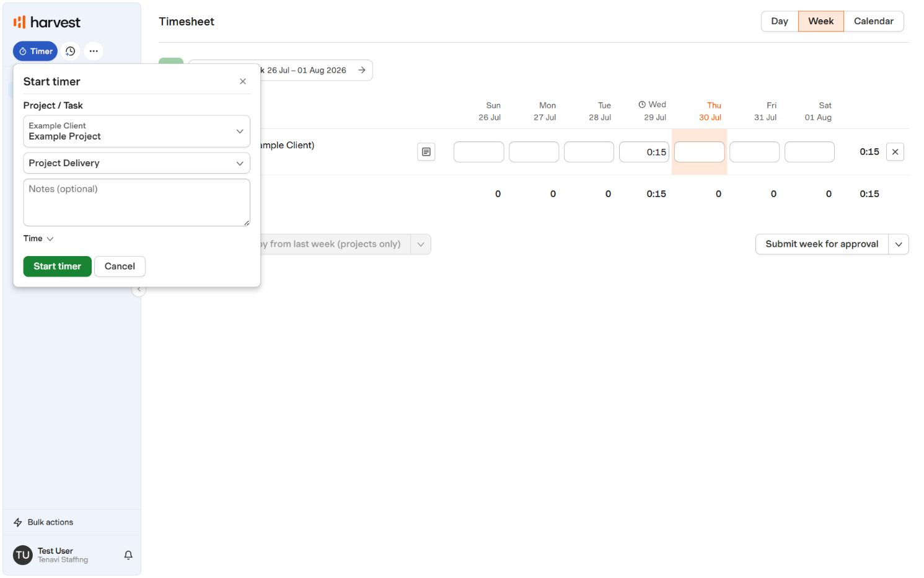
Task: Select the Monday 27 Jul time cell
Action: pos(534,152)
